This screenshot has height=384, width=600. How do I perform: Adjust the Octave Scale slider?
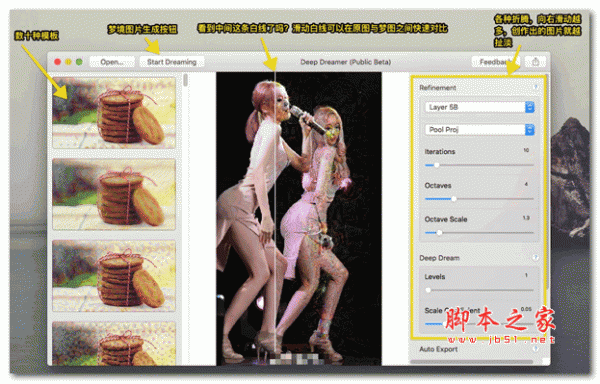click(479, 233)
